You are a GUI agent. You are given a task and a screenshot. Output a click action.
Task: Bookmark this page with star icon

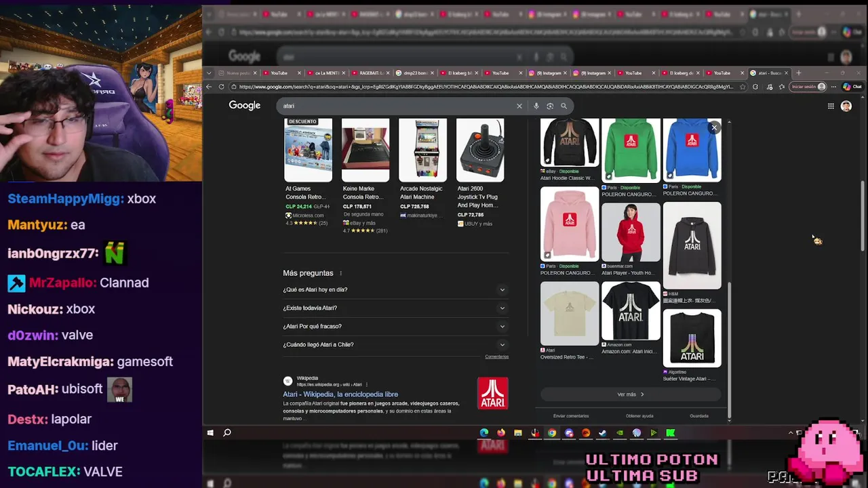(x=743, y=87)
